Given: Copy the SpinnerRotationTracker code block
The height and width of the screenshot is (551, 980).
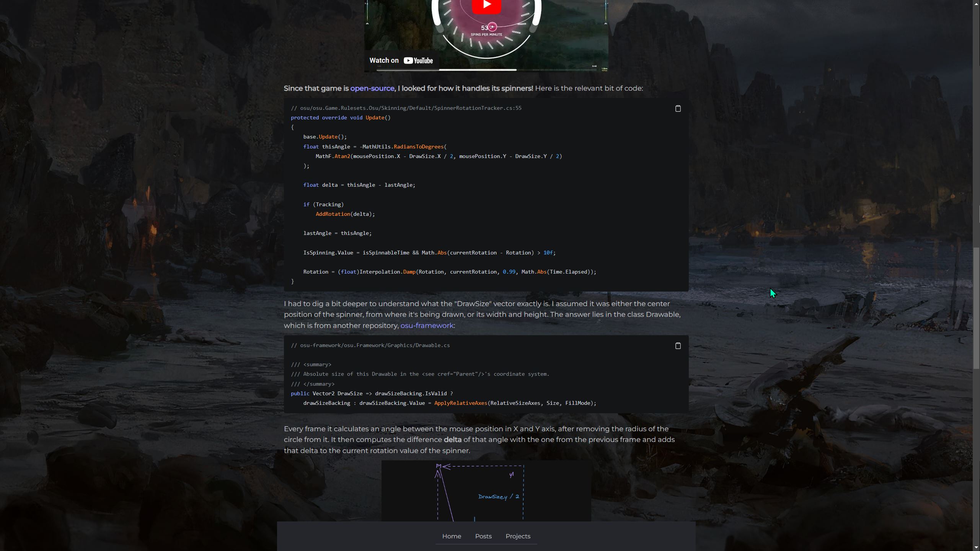Looking at the screenshot, I should tap(678, 109).
